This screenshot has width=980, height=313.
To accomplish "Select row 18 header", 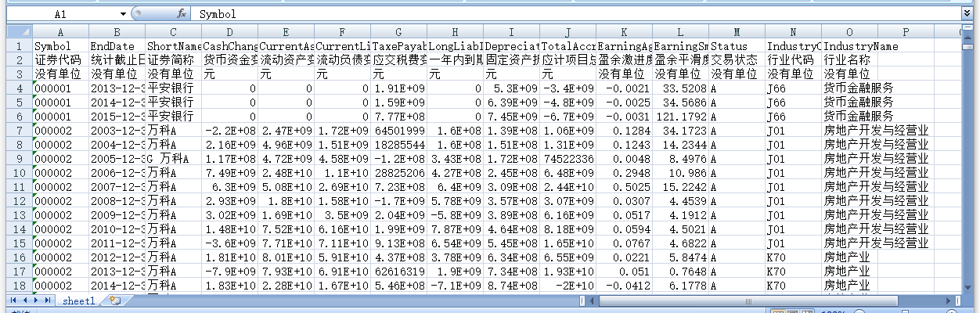I will coord(19,286).
